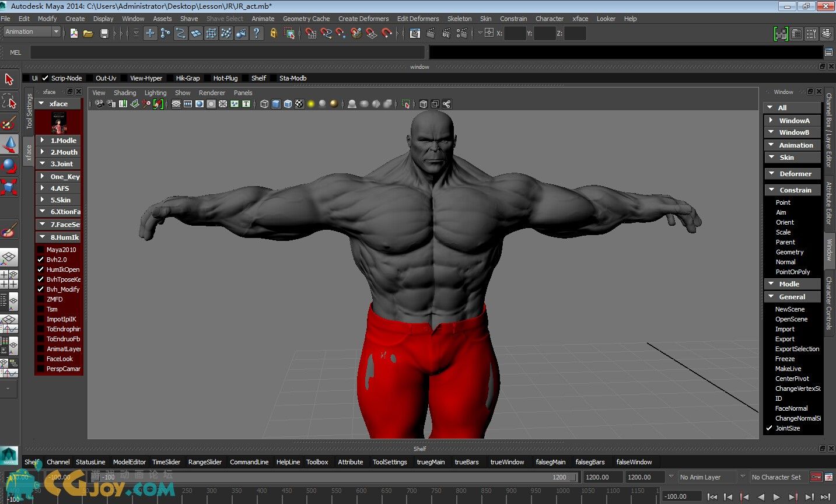Click the MEL command line input field
The width and height of the screenshot is (836, 504).
[x=228, y=52]
